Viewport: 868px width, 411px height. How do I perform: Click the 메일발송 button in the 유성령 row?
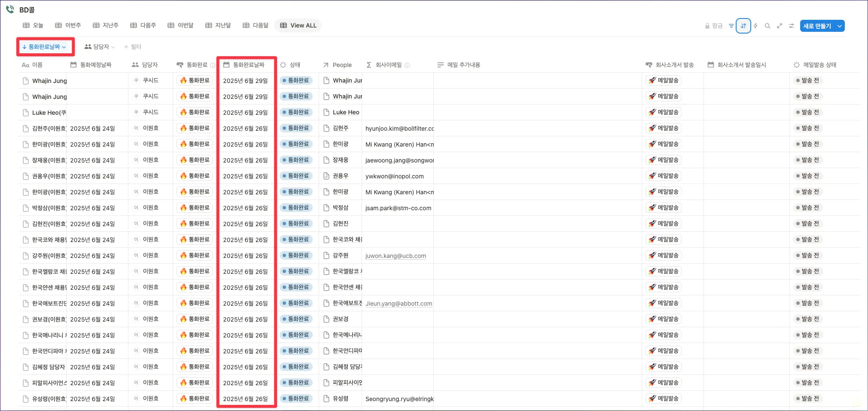coord(664,399)
